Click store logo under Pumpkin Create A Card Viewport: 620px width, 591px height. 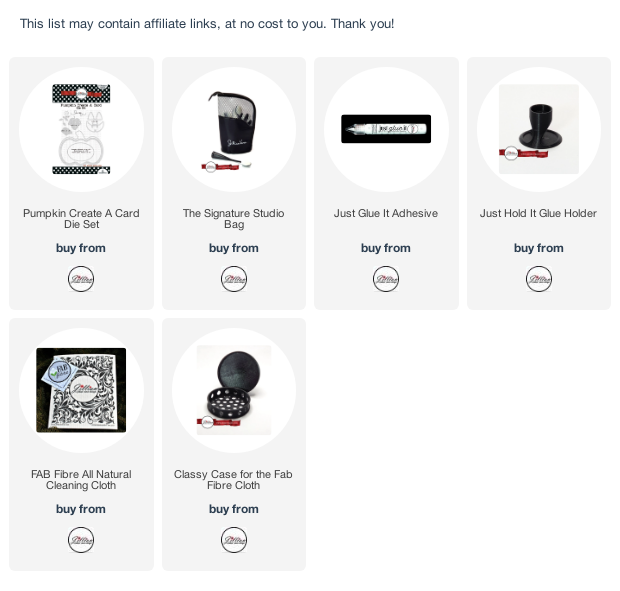(81, 279)
